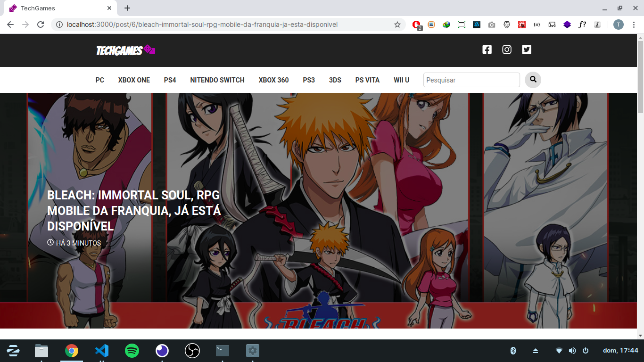
Task: Click the page vertical scrollbar thumb
Action: click(x=640, y=77)
